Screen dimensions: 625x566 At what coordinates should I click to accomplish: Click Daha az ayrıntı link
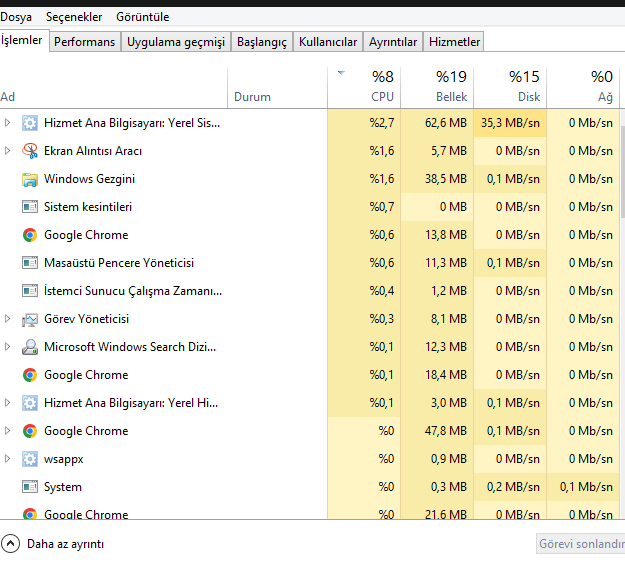[x=65, y=544]
